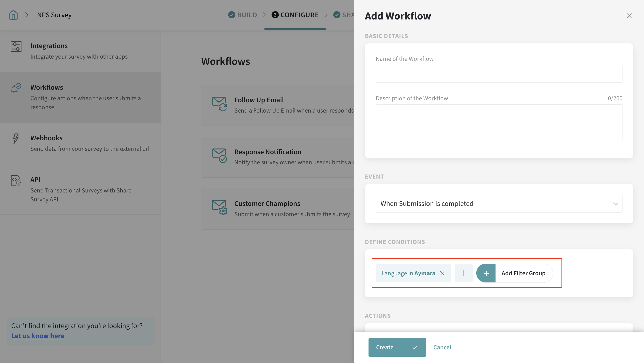Viewport: 644px width, 363px height.
Task: Click the Response Notification envelope icon
Action: pos(219,156)
